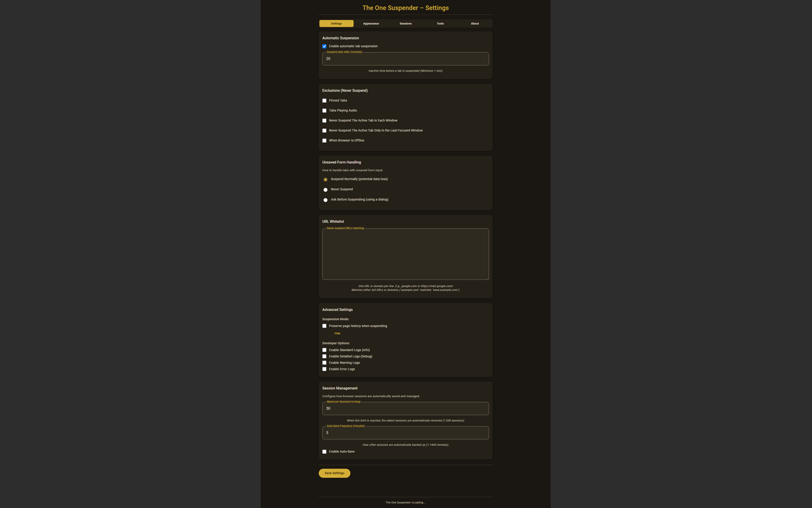This screenshot has height=508, width=812.
Task: Click the Session Management heading
Action: pos(340,388)
